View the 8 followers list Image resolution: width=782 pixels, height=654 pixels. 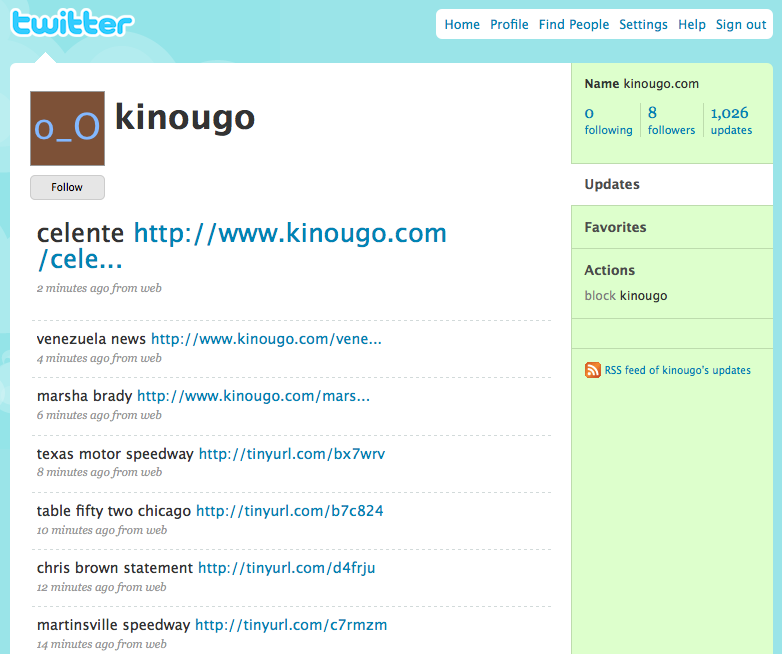click(x=671, y=121)
